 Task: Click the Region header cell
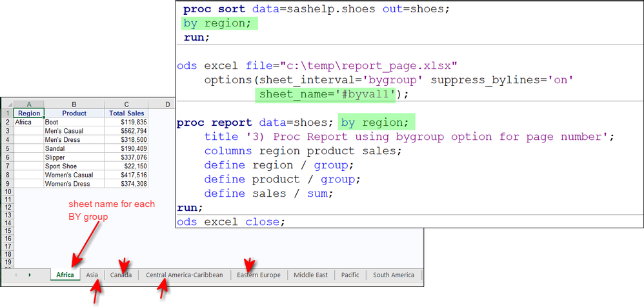point(29,114)
